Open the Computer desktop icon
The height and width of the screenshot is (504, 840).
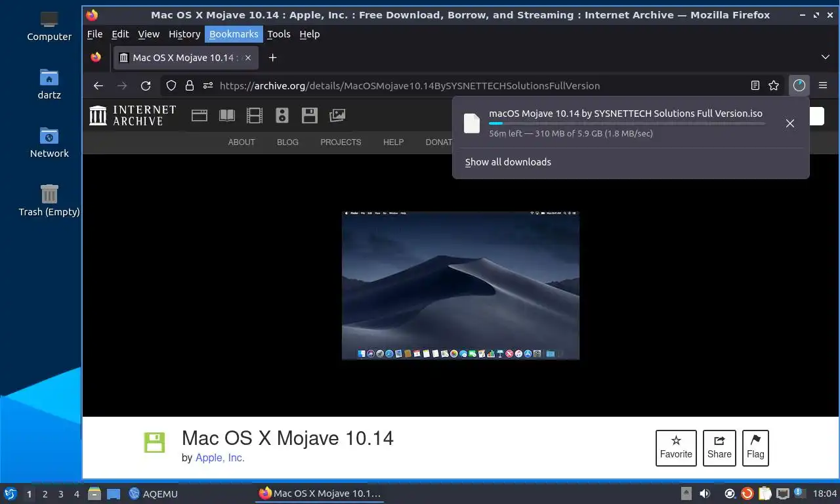point(49,26)
